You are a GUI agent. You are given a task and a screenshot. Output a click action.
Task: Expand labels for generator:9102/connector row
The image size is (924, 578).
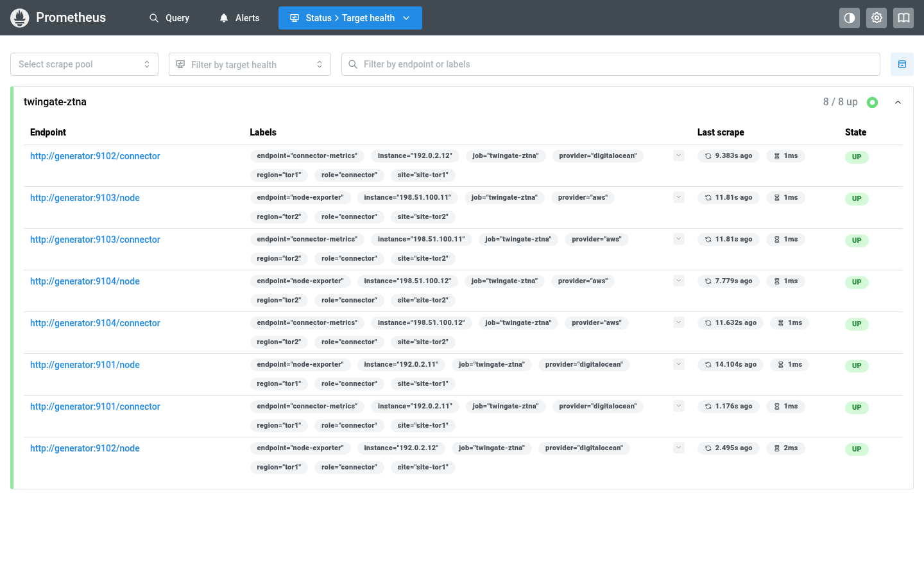(679, 155)
